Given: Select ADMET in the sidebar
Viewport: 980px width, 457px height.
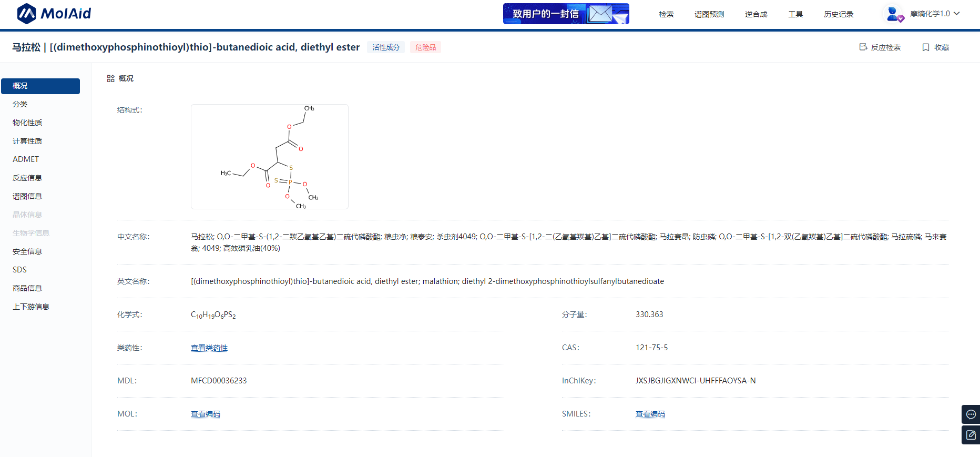Looking at the screenshot, I should tap(26, 159).
